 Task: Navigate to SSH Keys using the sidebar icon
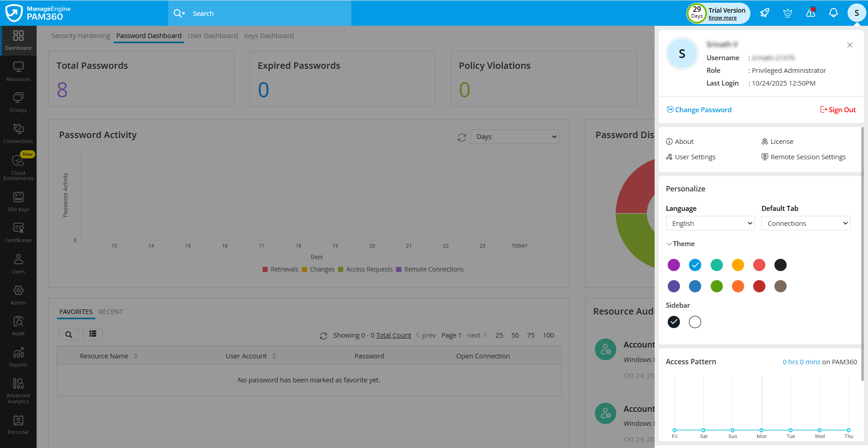pos(18,200)
